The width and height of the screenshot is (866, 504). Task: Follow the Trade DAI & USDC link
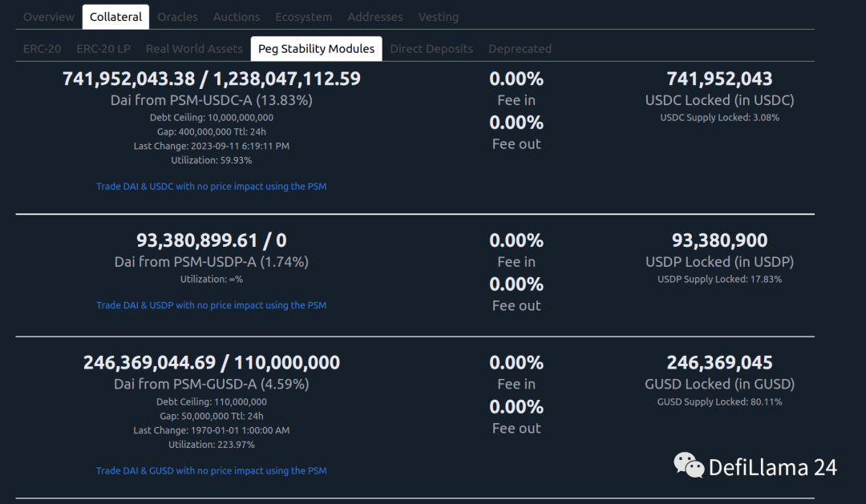point(212,187)
